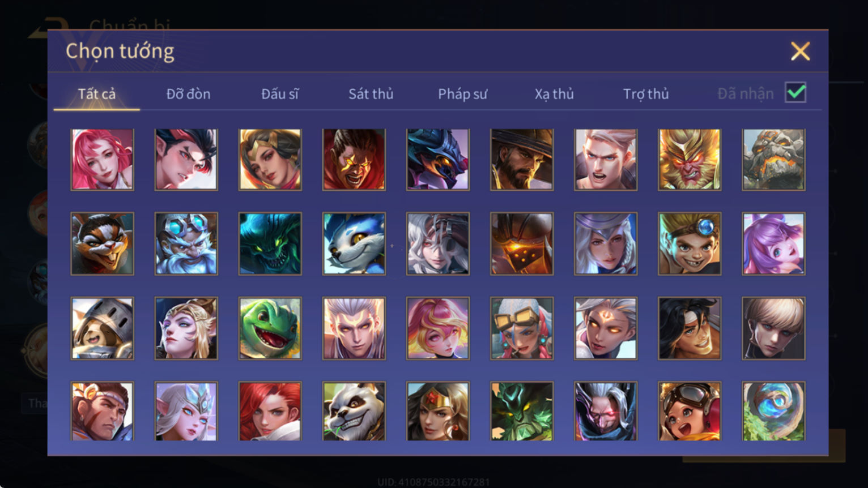868x488 pixels.
Task: Choose the blue and white fox hero
Action: tap(354, 244)
